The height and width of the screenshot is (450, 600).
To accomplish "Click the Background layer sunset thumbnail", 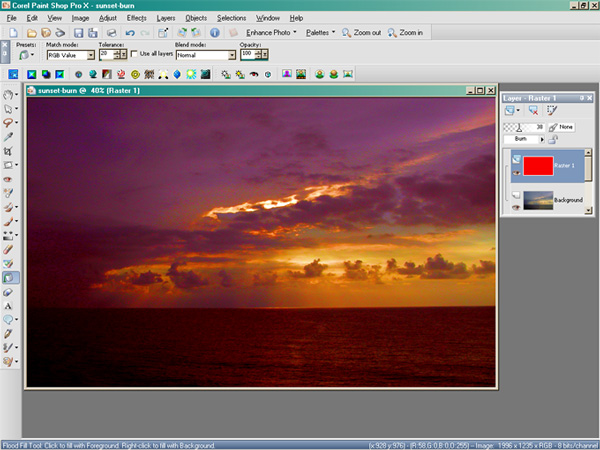I will pyautogui.click(x=538, y=200).
